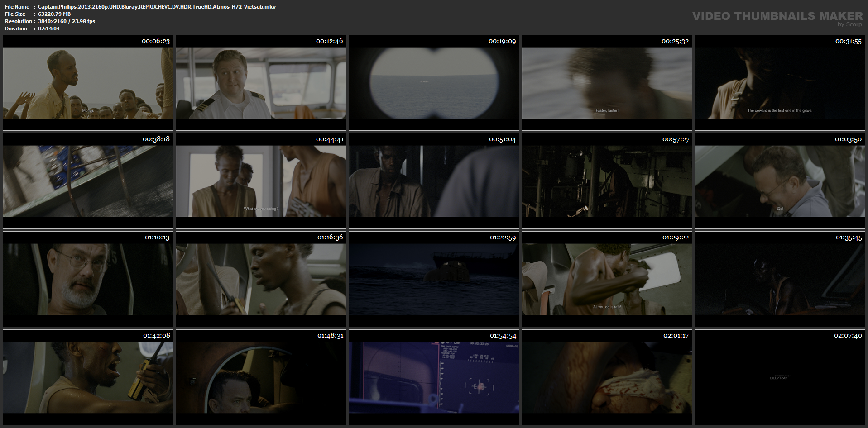Click the 'Faster, faster!' subtitle text

point(607,110)
